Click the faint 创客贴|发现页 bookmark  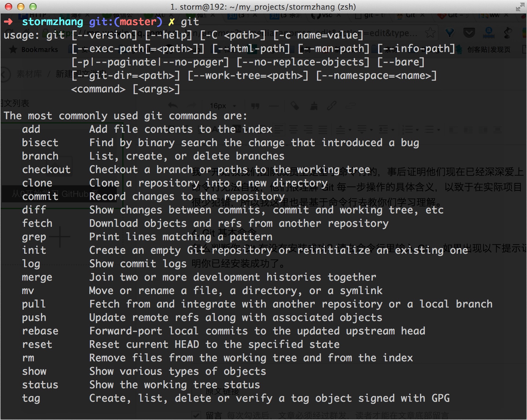(488, 50)
